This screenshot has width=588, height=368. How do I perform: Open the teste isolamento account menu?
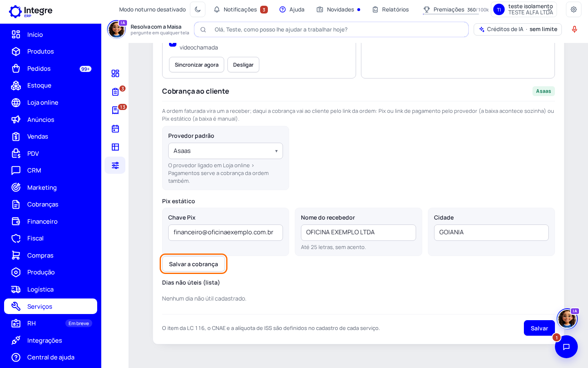(x=524, y=9)
